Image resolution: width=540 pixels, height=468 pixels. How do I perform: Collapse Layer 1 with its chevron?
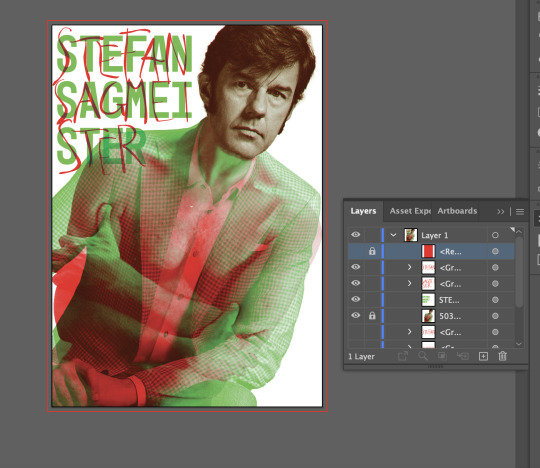[393, 235]
